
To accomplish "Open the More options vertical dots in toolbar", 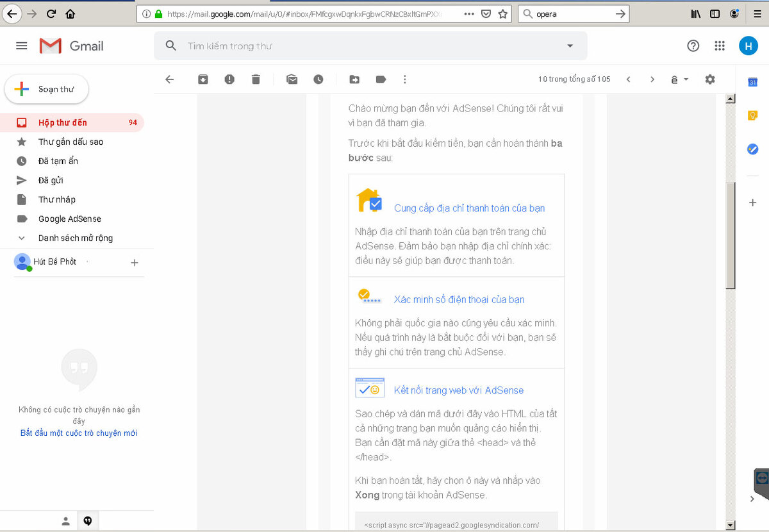I will [x=404, y=79].
